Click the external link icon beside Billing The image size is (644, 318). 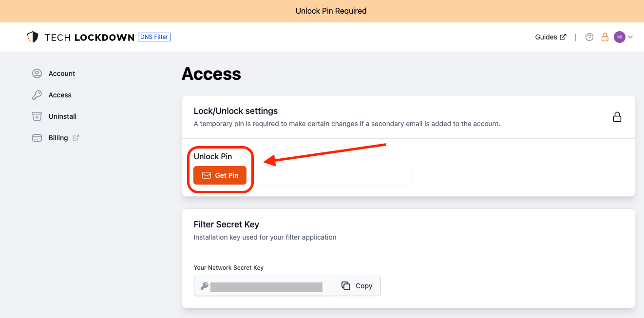pos(76,138)
